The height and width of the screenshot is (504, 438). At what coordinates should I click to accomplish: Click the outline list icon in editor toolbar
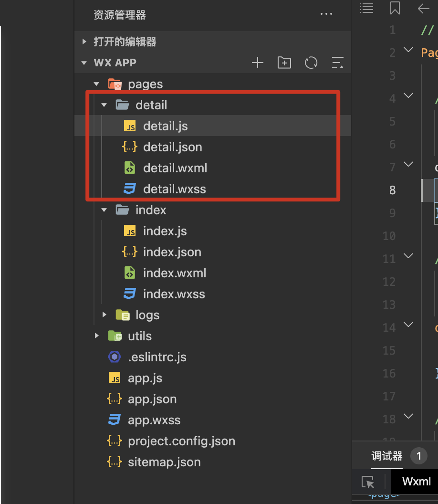pyautogui.click(x=366, y=8)
